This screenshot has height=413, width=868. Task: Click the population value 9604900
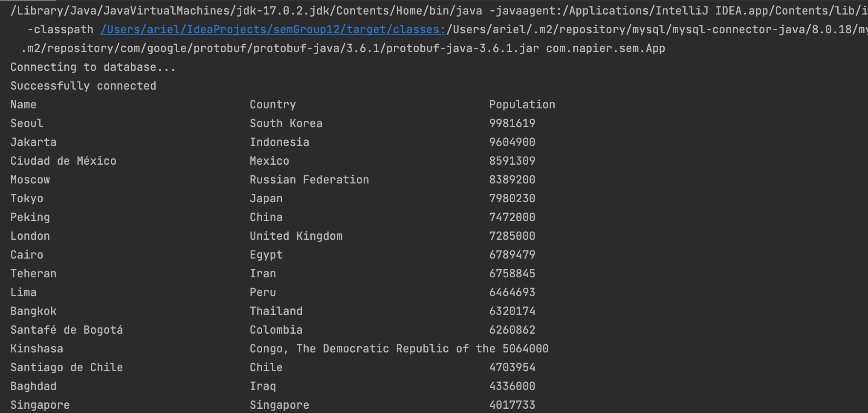click(x=512, y=142)
